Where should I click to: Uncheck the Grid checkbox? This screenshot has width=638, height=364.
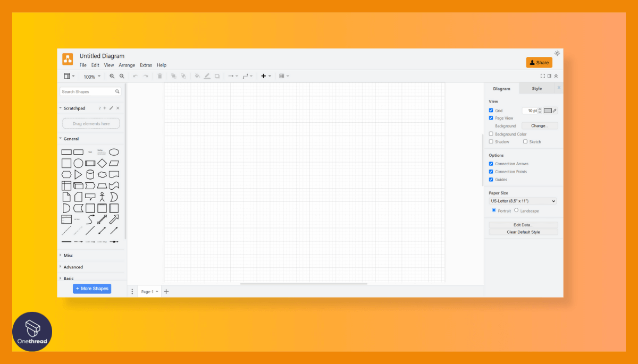(x=491, y=110)
